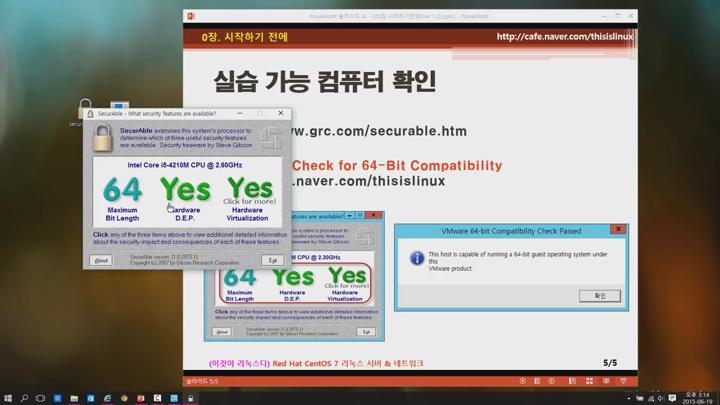Click the '슬라이드 5/5' status bar indicator

(x=202, y=381)
